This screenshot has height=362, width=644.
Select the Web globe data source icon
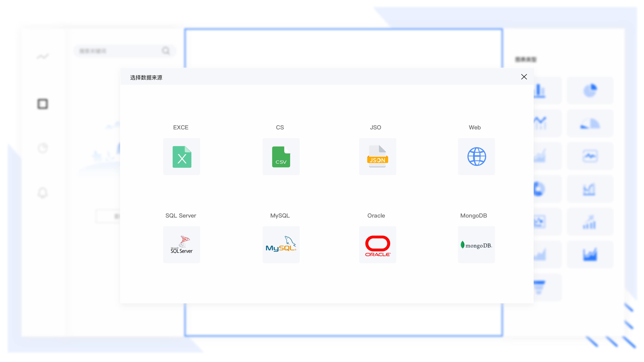click(x=476, y=157)
